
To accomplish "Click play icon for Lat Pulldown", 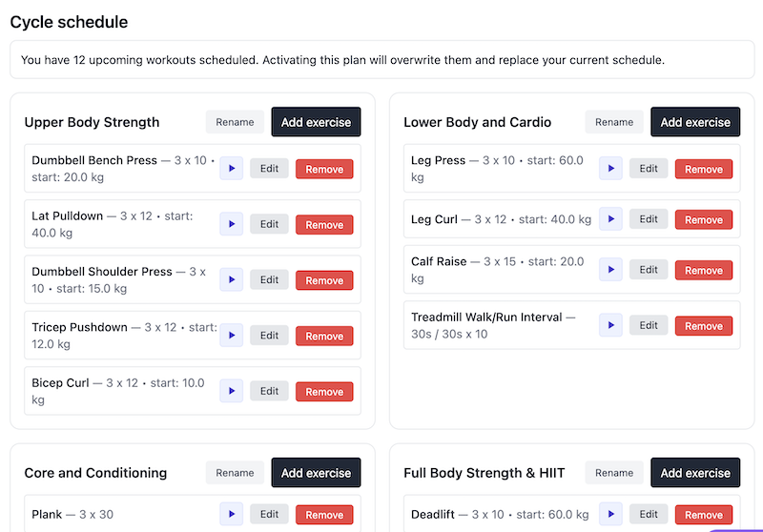I will click(x=231, y=224).
